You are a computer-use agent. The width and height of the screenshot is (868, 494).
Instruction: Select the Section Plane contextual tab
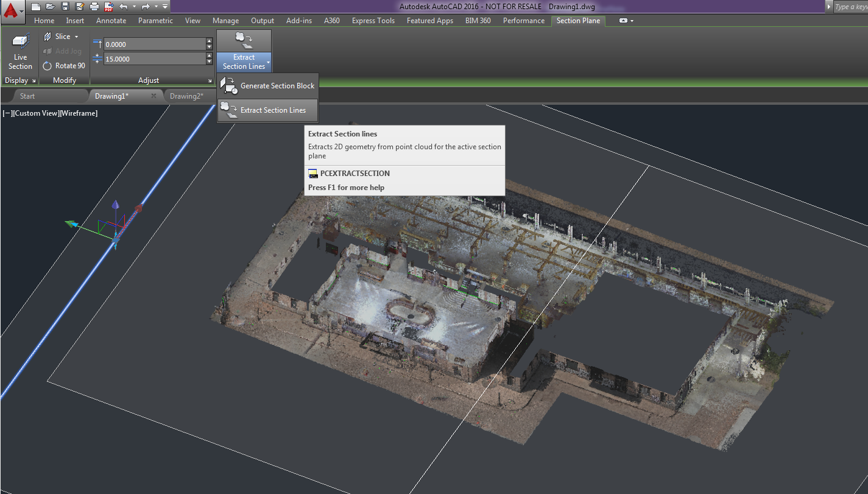(x=578, y=21)
